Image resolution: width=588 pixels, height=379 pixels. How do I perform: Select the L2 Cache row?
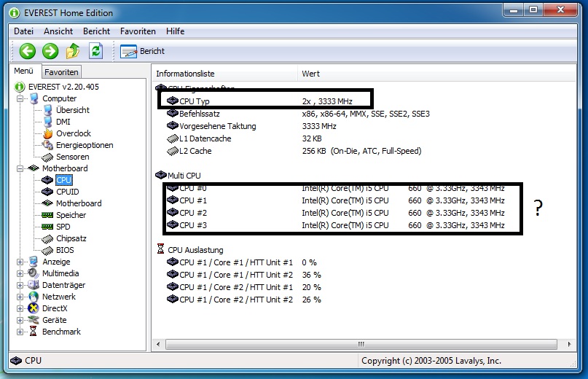point(294,151)
